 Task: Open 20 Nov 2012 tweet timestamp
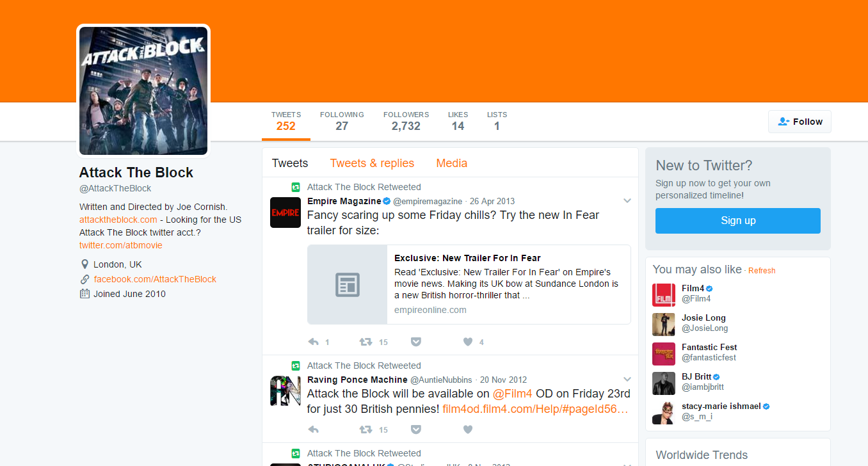coord(503,380)
